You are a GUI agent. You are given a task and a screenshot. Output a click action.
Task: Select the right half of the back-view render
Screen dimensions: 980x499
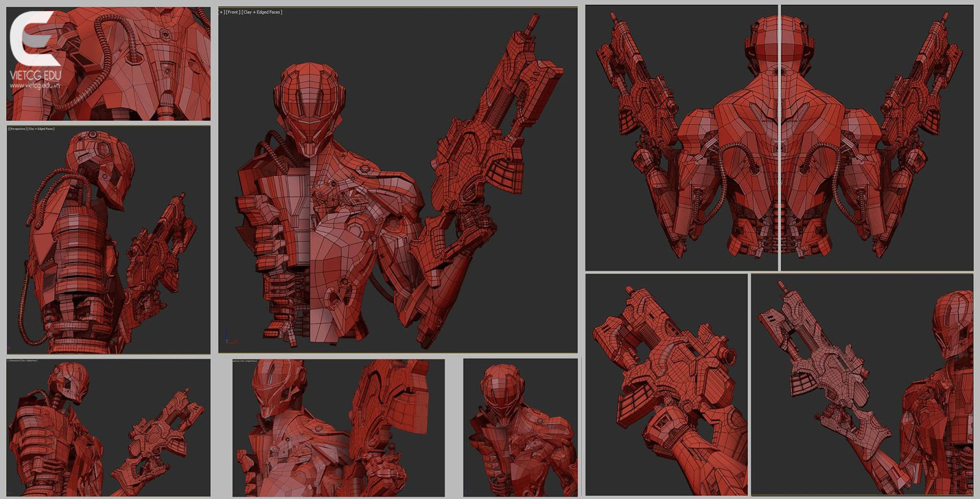877,138
